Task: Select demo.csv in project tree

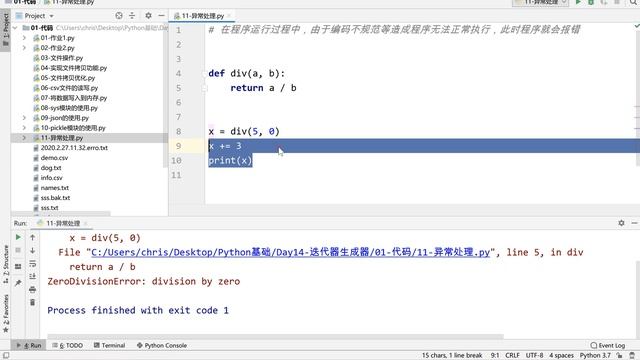Action: [x=54, y=158]
